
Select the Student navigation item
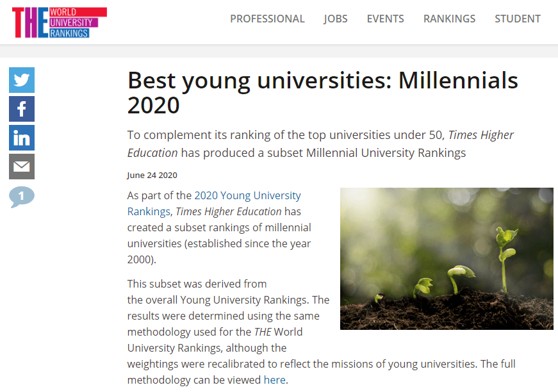[x=518, y=19]
